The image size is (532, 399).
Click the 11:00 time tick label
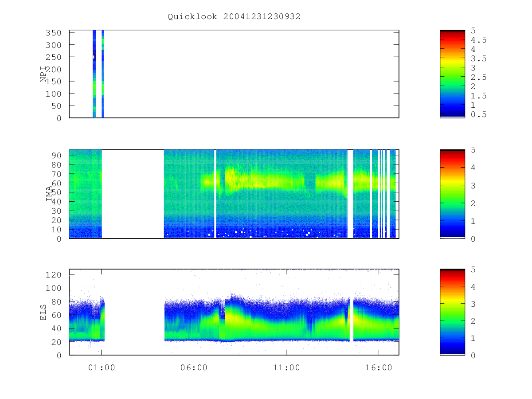[x=286, y=368]
